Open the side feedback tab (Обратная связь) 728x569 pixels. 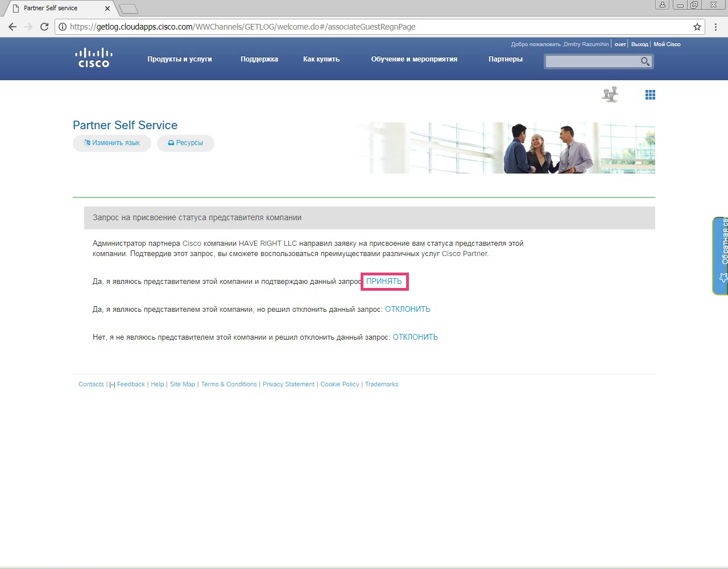721,255
